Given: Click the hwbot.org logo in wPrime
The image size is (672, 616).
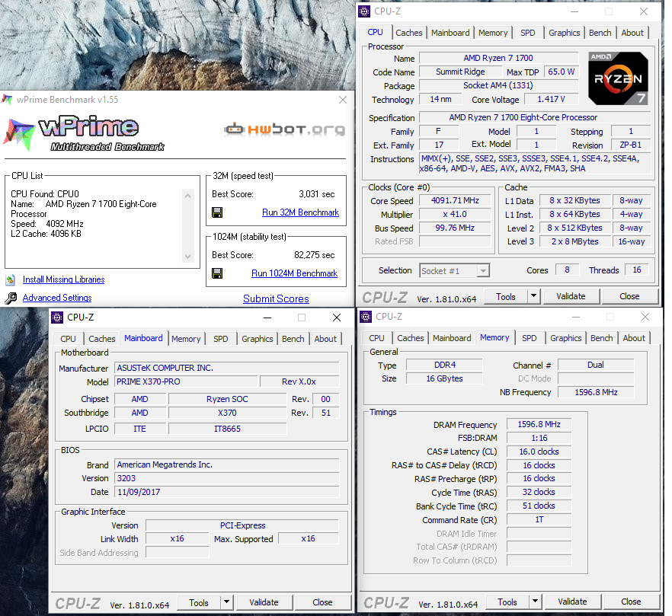Looking at the screenshot, I should (284, 129).
